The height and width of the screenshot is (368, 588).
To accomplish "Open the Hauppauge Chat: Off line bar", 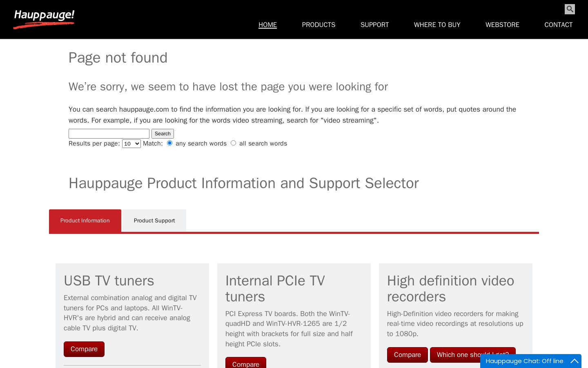I will click(531, 361).
